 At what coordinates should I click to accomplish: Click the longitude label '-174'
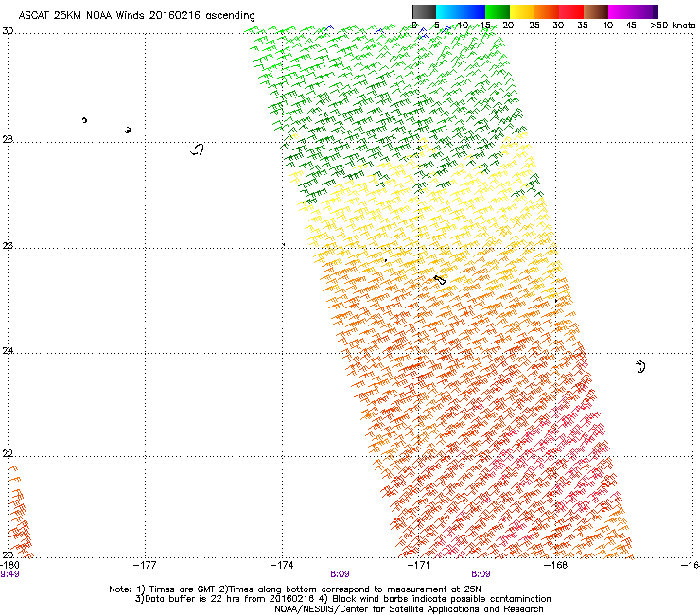(282, 565)
